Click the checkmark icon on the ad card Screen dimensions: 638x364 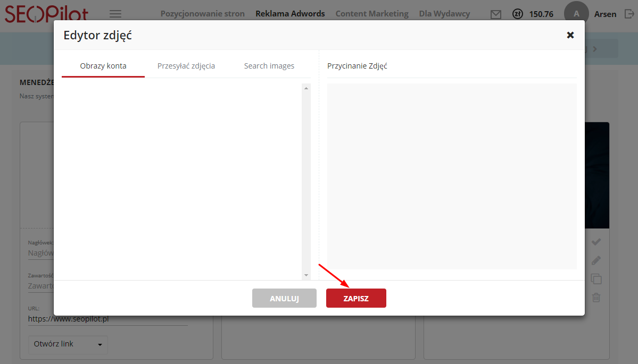596,242
